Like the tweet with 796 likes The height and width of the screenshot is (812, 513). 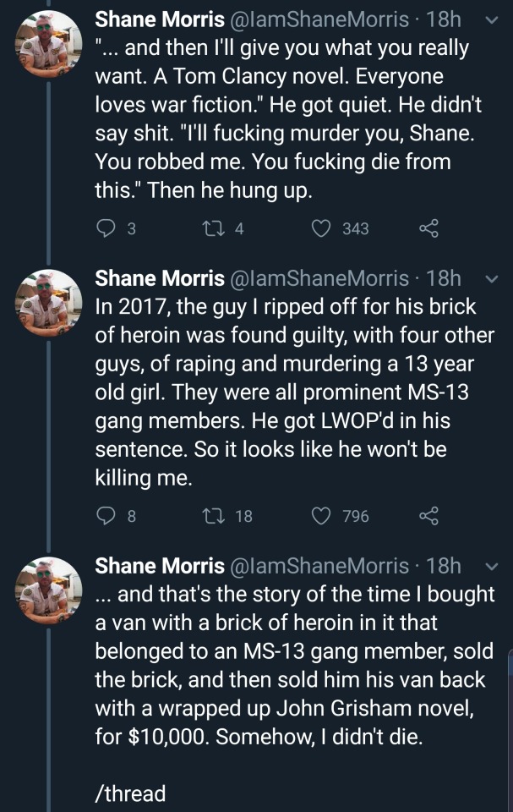tap(320, 515)
